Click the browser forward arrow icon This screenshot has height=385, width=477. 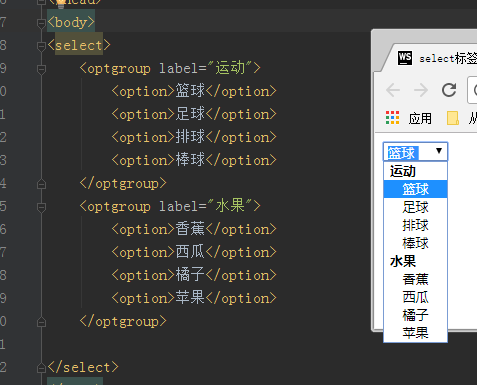(421, 90)
